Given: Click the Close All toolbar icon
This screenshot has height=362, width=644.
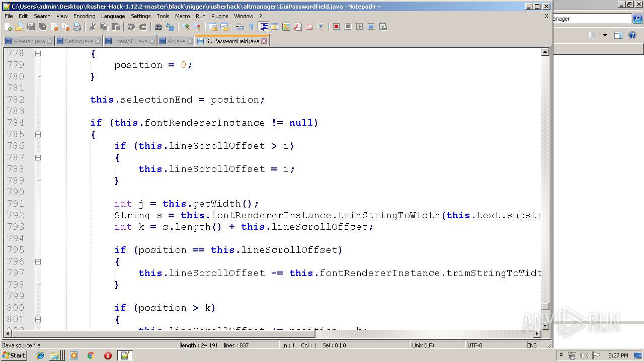Looking at the screenshot, I should point(65,27).
